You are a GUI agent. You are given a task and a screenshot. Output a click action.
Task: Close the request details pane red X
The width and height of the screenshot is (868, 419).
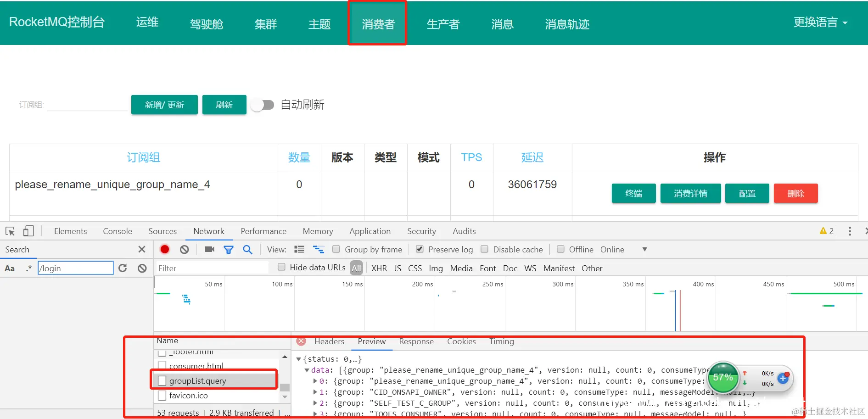click(x=301, y=341)
